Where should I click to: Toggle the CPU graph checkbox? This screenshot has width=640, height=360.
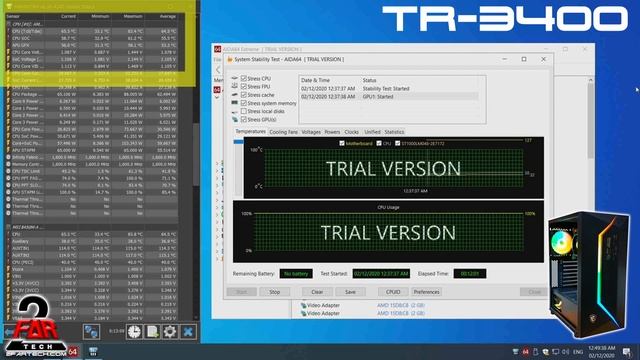379,143
